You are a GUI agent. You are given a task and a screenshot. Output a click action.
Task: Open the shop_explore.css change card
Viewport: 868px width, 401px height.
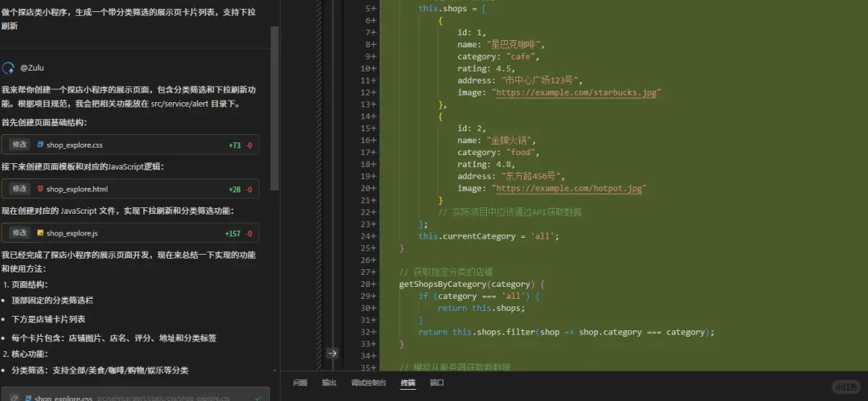130,145
